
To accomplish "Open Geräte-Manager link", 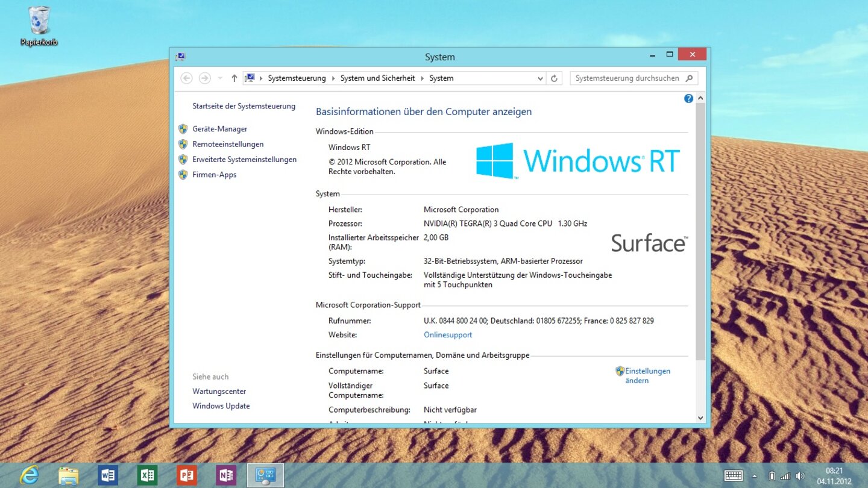I will coord(220,129).
